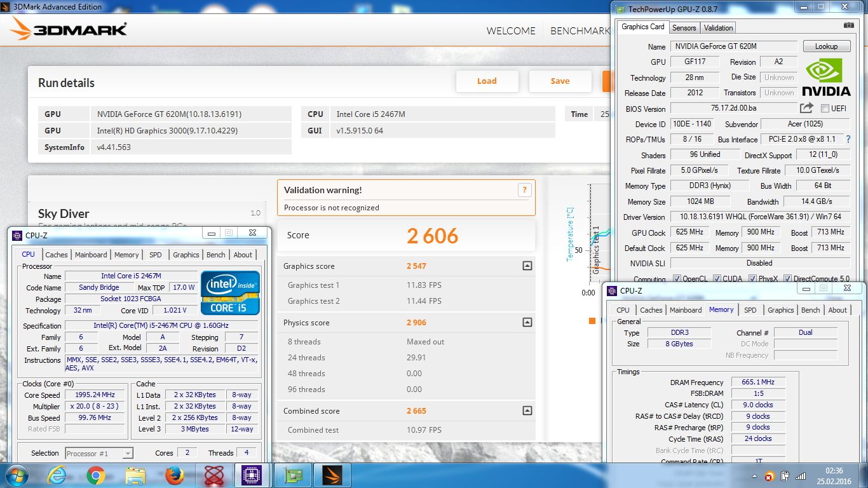Collapse the Graphics score section

point(527,266)
